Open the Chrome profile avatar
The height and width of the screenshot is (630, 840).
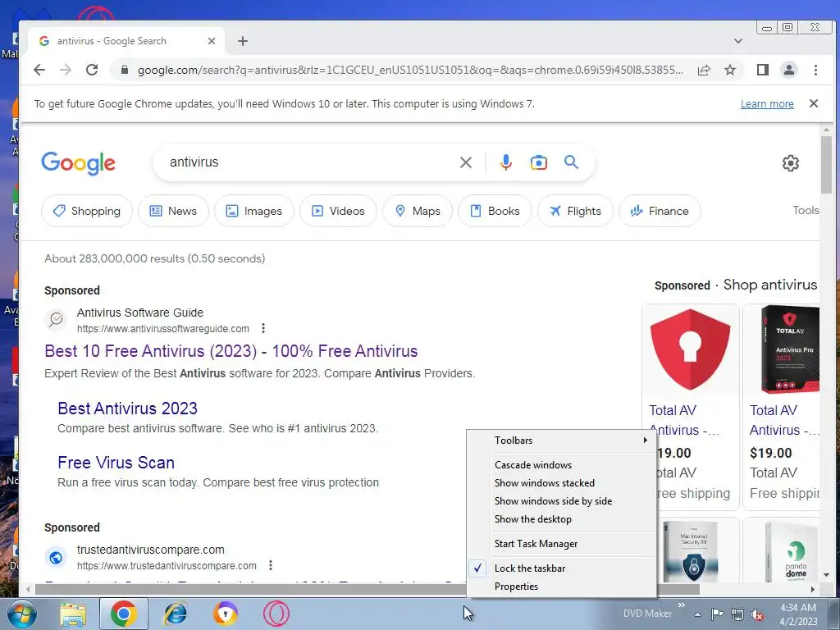pos(788,70)
